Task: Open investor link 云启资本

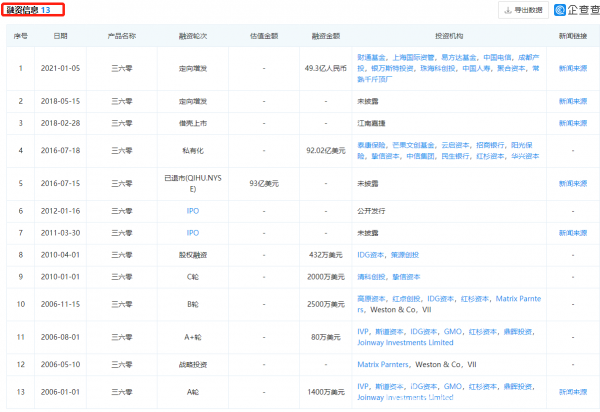Action: 455,145
